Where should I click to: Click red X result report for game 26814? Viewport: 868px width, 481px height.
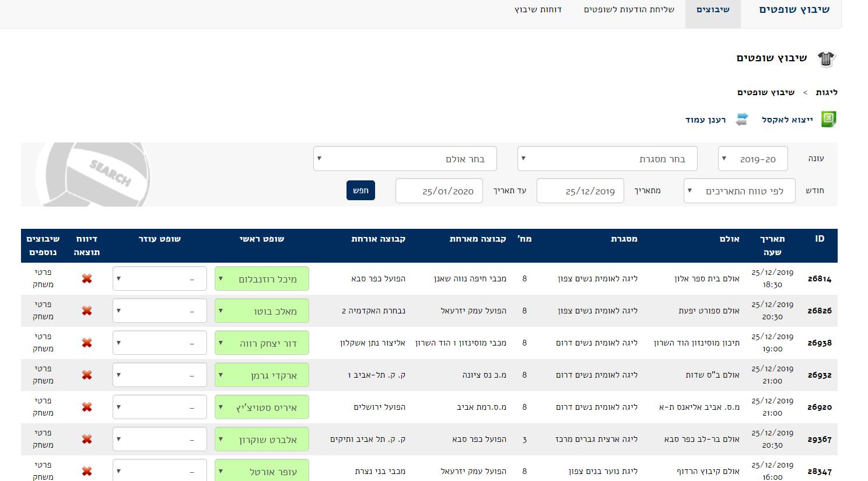pos(87,278)
